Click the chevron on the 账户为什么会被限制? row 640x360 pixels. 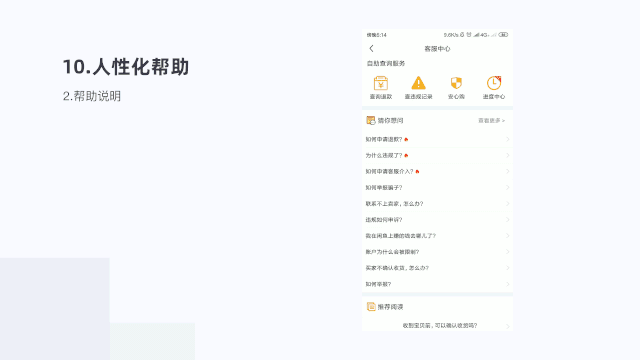(508, 252)
